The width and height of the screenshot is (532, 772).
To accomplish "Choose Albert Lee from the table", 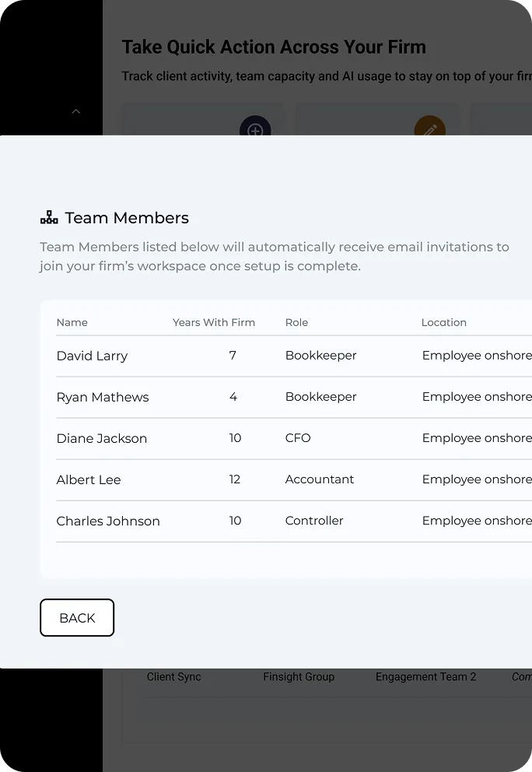I will pos(89,480).
